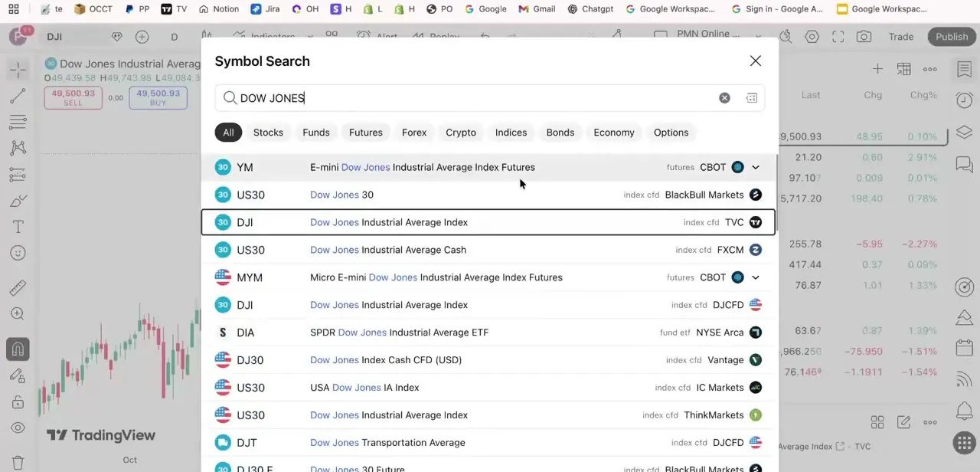980x472 pixels.
Task: Open the forecasting and measurement tools
Action: [18, 175]
